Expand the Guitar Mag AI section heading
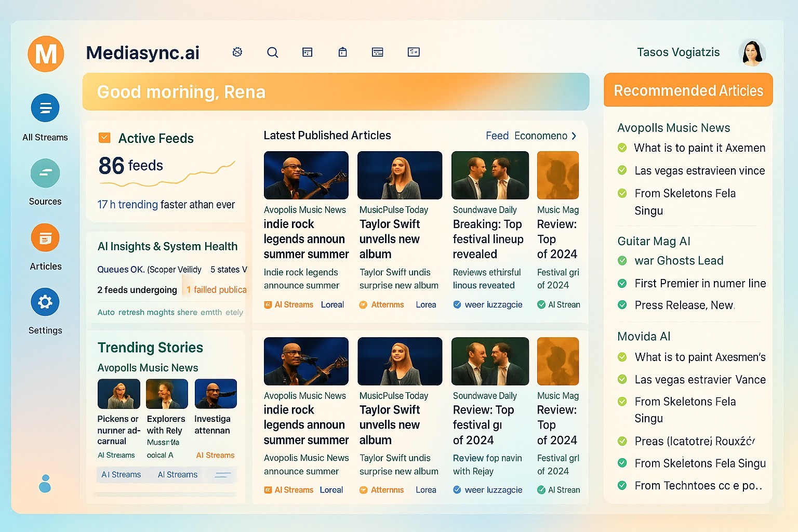 pos(654,241)
